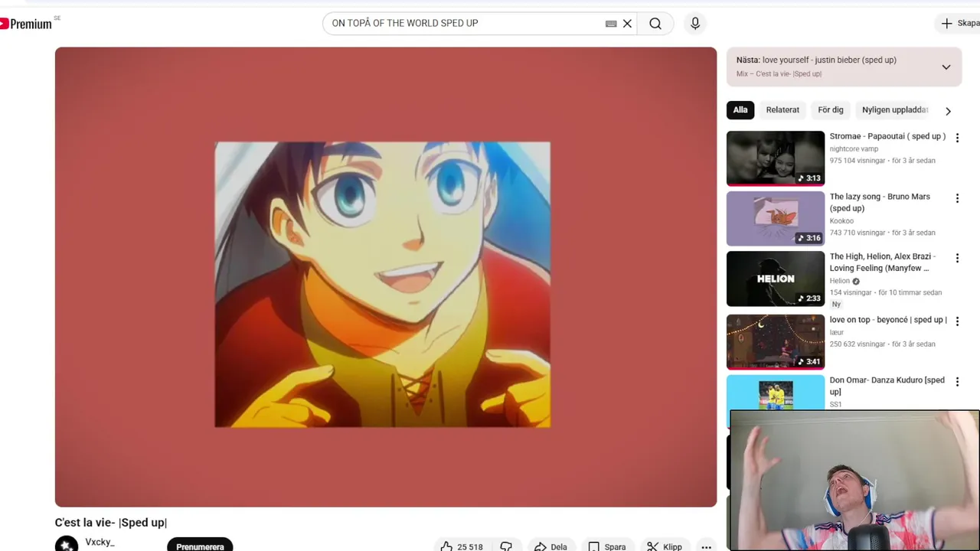Subscribe with the Prenumerera button

point(200,545)
